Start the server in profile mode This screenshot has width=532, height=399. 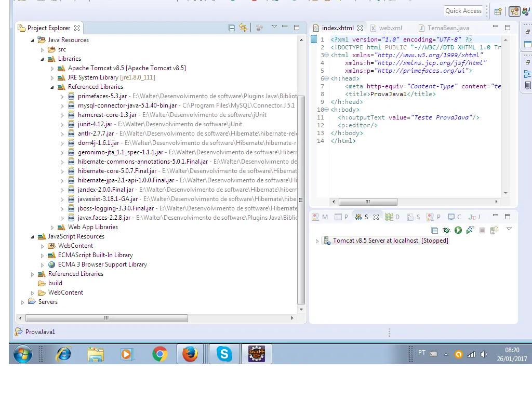tap(470, 230)
